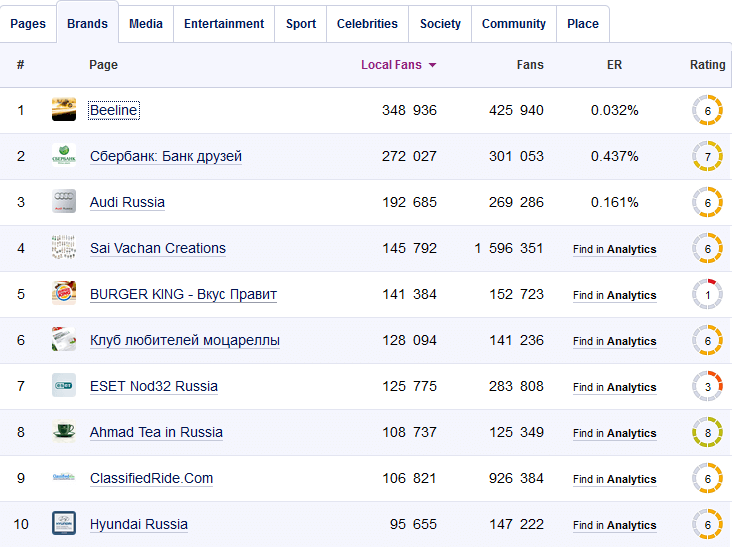Open the ClassifiedRide.Com page link
Image resolution: width=732 pixels, height=547 pixels.
(151, 478)
